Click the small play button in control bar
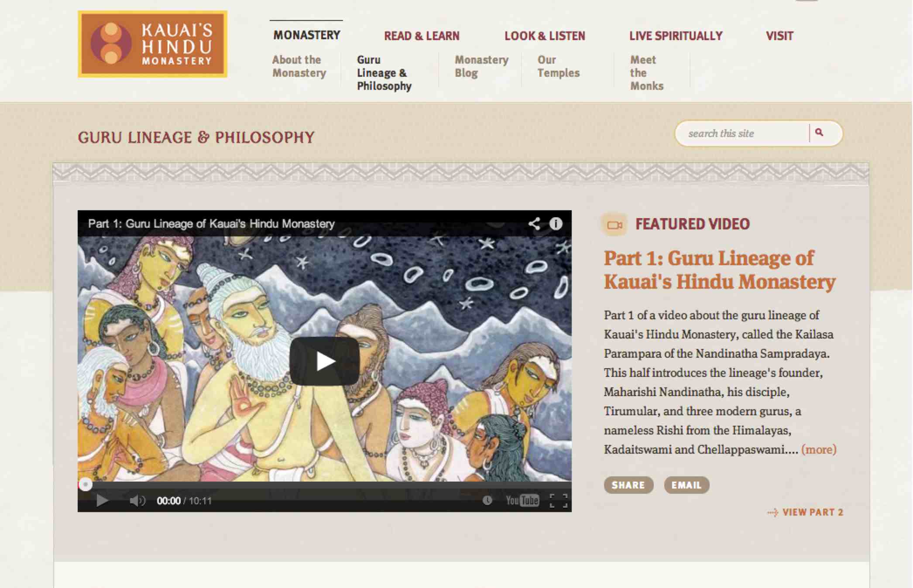This screenshot has width=913, height=588. (x=102, y=501)
